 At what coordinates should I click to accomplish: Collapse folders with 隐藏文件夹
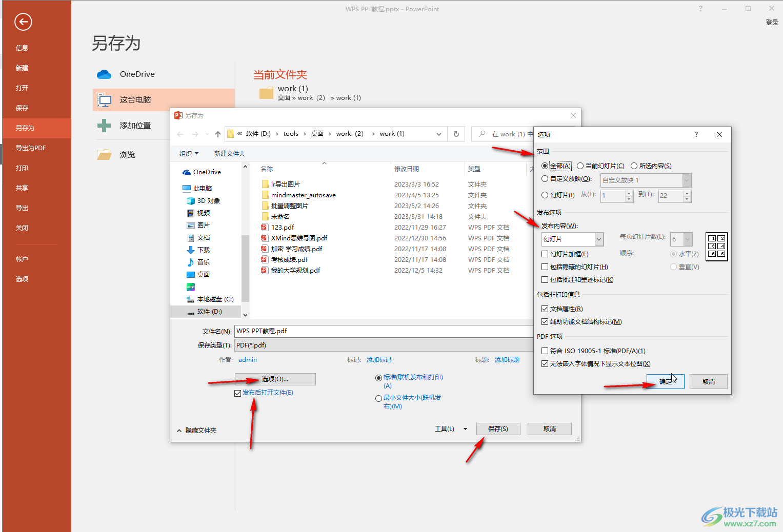pos(196,431)
